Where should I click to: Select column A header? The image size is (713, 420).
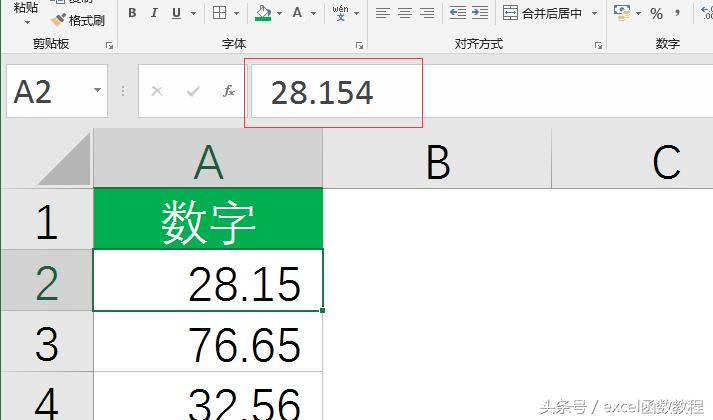point(208,158)
